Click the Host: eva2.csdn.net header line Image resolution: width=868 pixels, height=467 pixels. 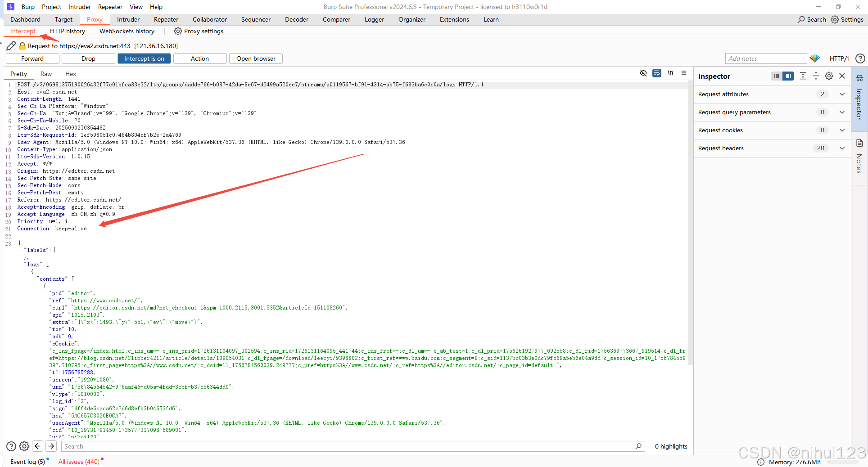coord(47,92)
